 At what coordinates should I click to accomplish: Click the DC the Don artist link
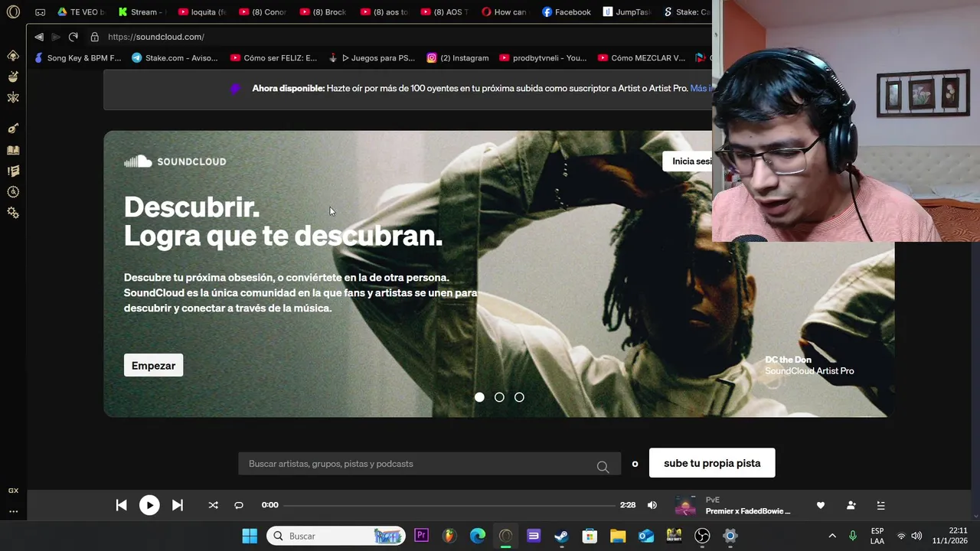tap(788, 360)
